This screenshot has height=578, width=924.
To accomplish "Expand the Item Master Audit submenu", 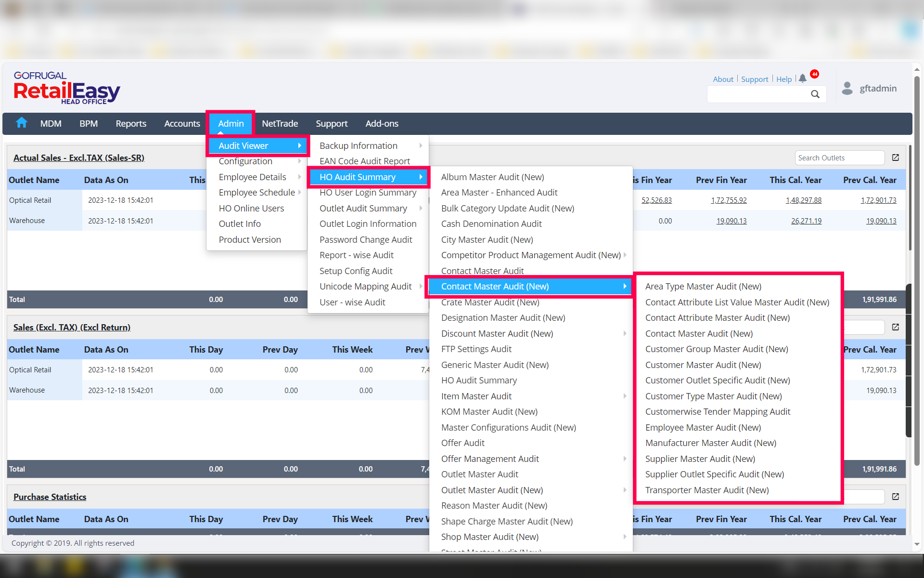I will coord(476,396).
